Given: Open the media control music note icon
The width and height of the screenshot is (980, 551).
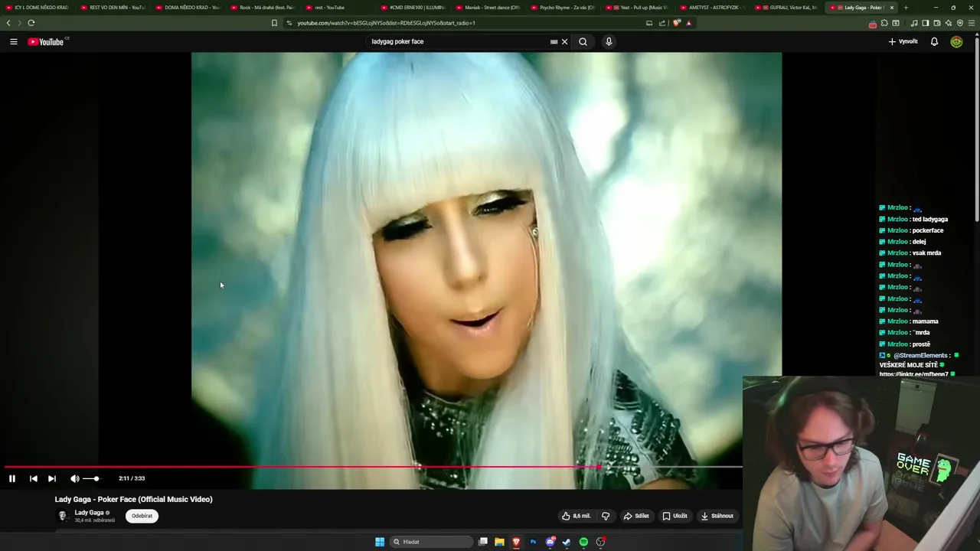Looking at the screenshot, I should [x=914, y=23].
